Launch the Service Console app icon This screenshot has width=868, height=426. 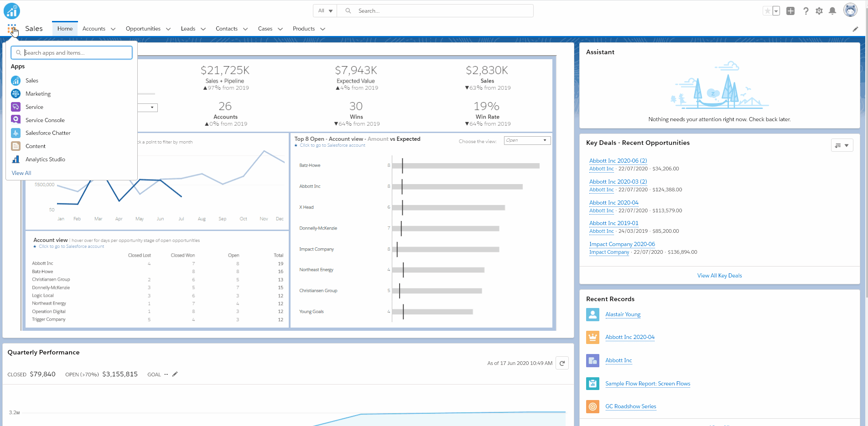(x=16, y=120)
